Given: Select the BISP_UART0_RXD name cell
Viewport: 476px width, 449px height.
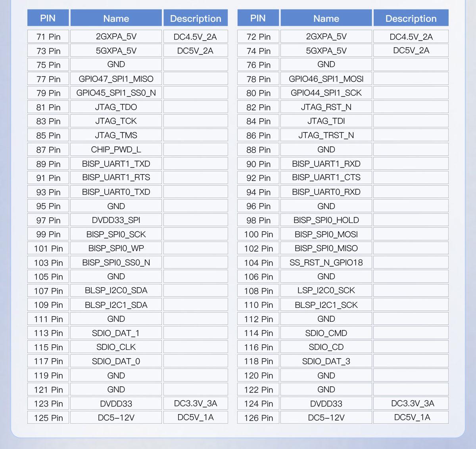Looking at the screenshot, I should [326, 192].
